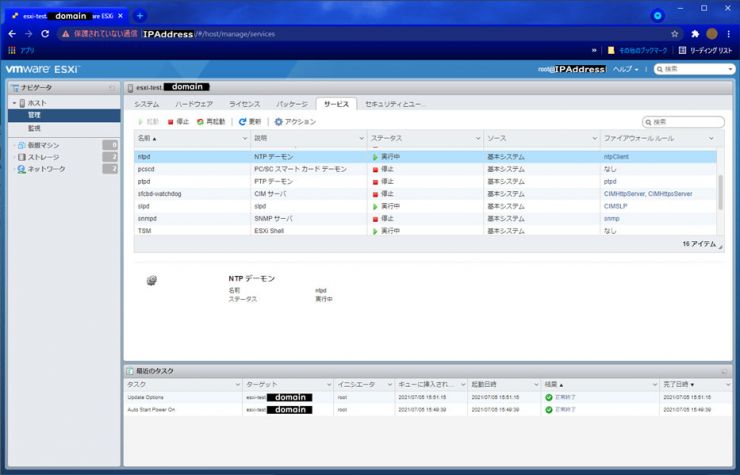This screenshot has height=475, width=740.
Task: Select the Update Options task row
Action: pos(428,398)
